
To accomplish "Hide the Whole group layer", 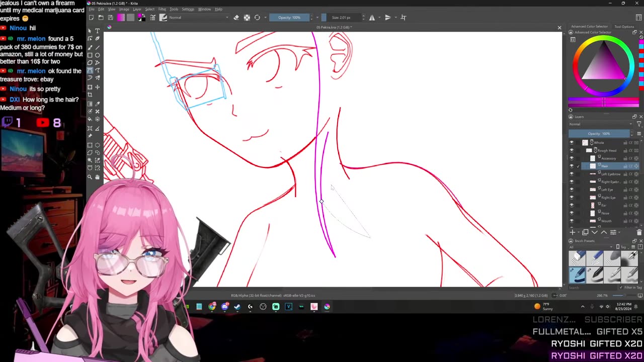I will coord(572,143).
